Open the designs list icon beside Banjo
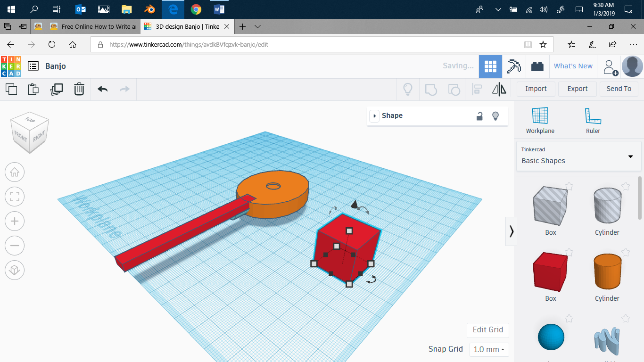This screenshot has height=362, width=644. tap(33, 66)
